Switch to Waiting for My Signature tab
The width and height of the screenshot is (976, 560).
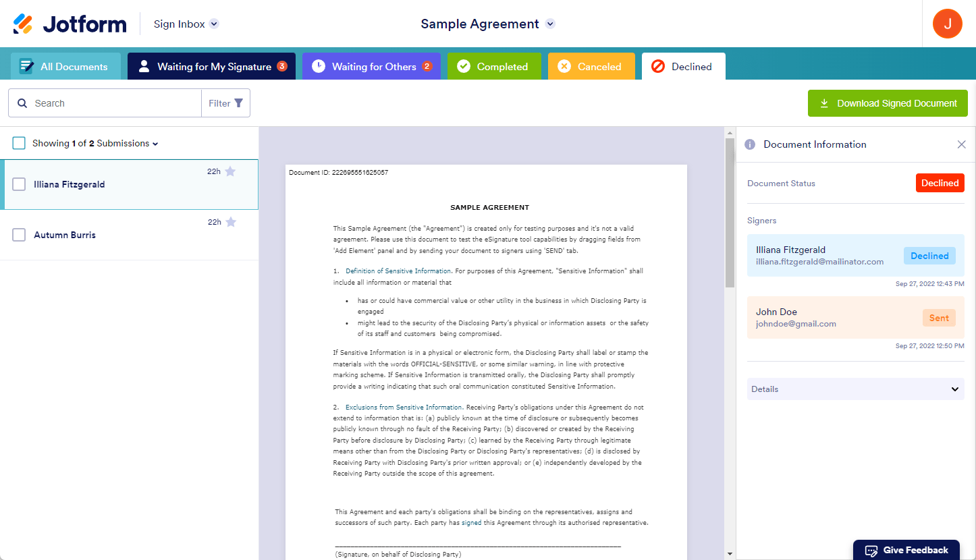[x=211, y=66]
